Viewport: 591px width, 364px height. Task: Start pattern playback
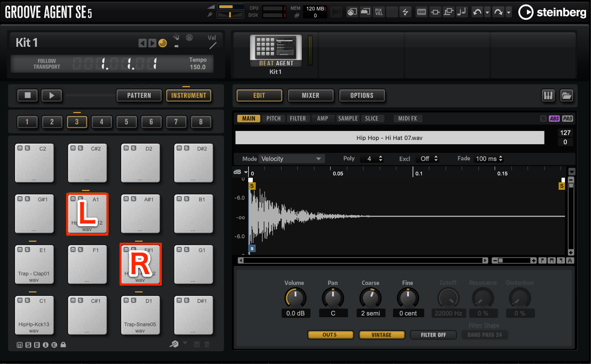pos(52,96)
